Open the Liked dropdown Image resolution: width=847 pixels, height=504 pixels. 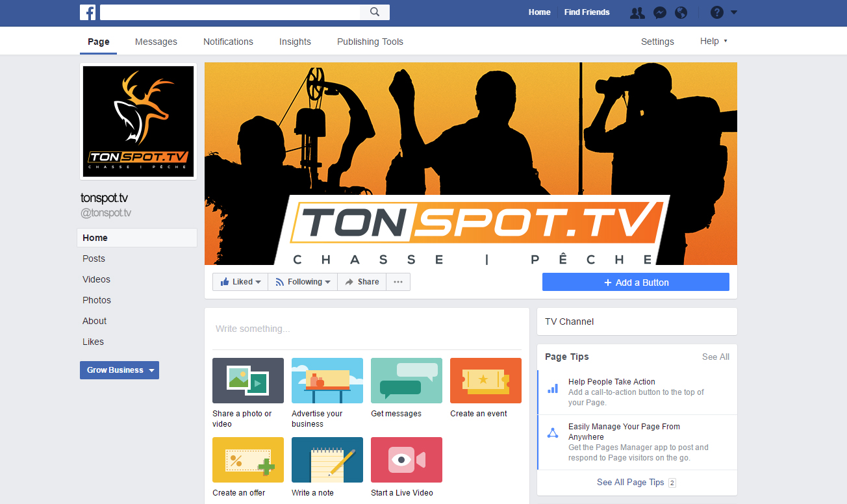[x=240, y=282]
